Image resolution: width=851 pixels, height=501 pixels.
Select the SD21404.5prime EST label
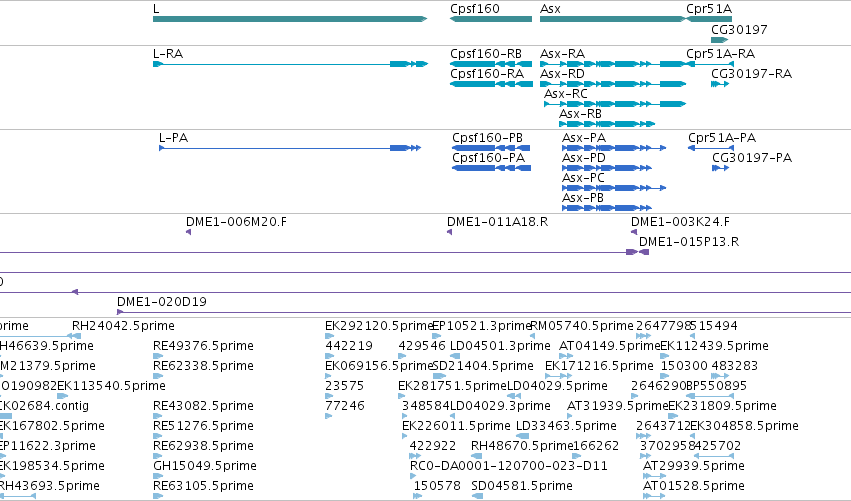(x=483, y=366)
